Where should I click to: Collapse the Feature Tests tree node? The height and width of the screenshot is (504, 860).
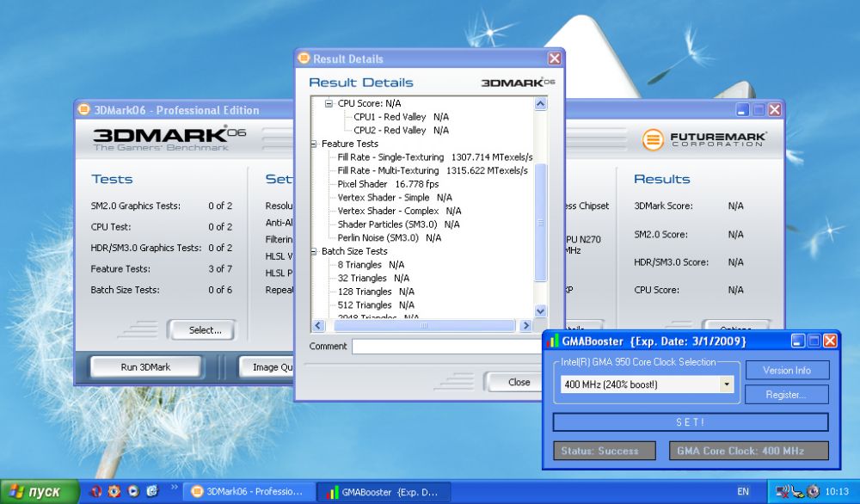pos(314,144)
